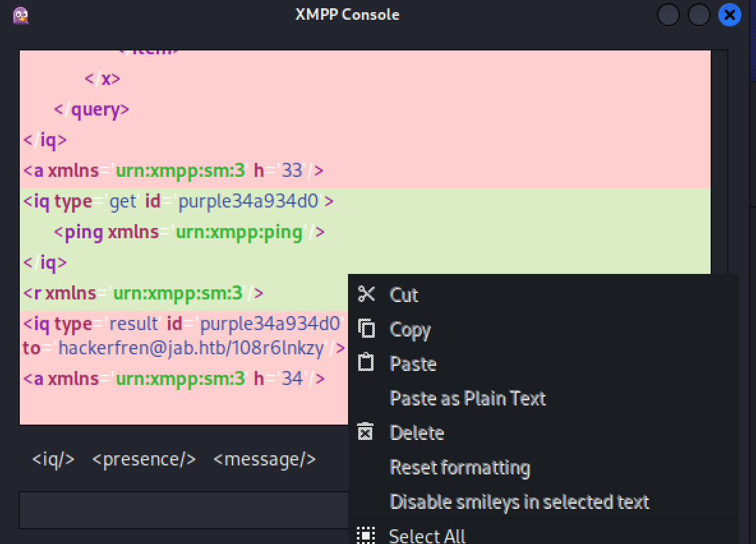Insert an <iq/> stanza template
The width and height of the screenshot is (756, 544).
(54, 459)
